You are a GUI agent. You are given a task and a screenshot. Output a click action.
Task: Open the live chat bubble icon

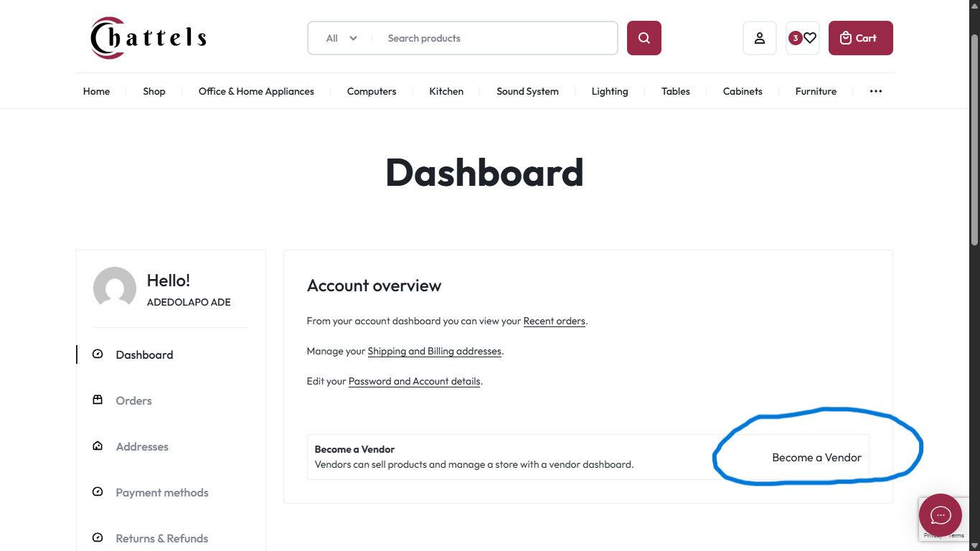tap(941, 515)
